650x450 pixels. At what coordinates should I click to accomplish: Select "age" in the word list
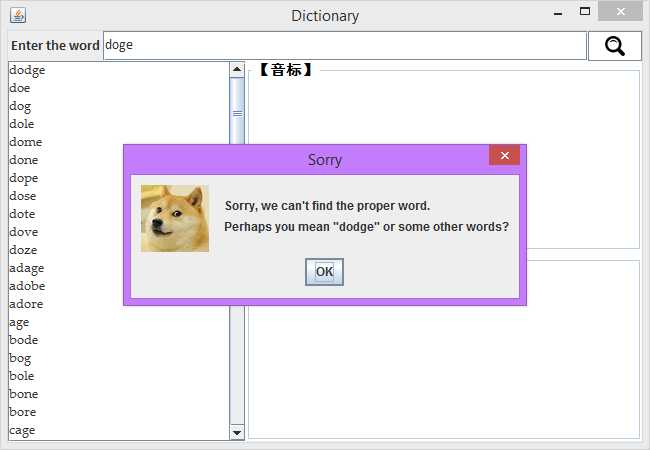119,322
